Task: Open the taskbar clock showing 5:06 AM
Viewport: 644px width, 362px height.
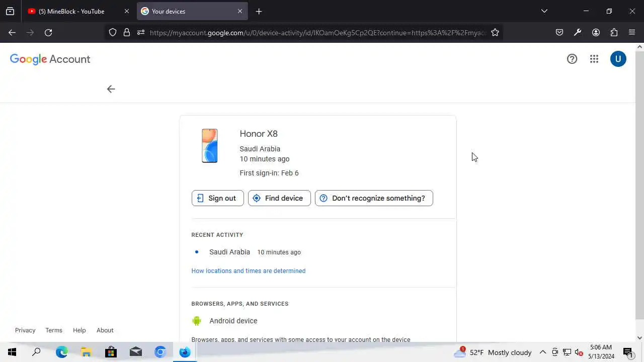Action: click(x=601, y=352)
